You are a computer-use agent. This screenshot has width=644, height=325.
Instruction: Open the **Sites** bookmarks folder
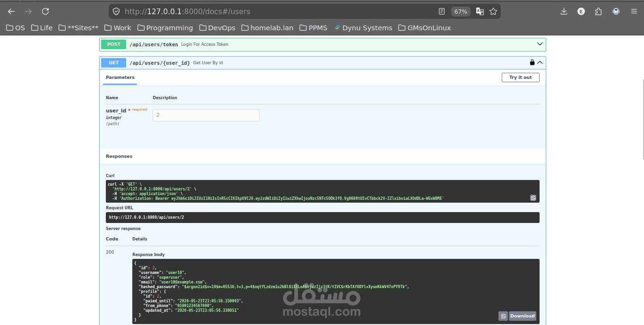(x=79, y=28)
